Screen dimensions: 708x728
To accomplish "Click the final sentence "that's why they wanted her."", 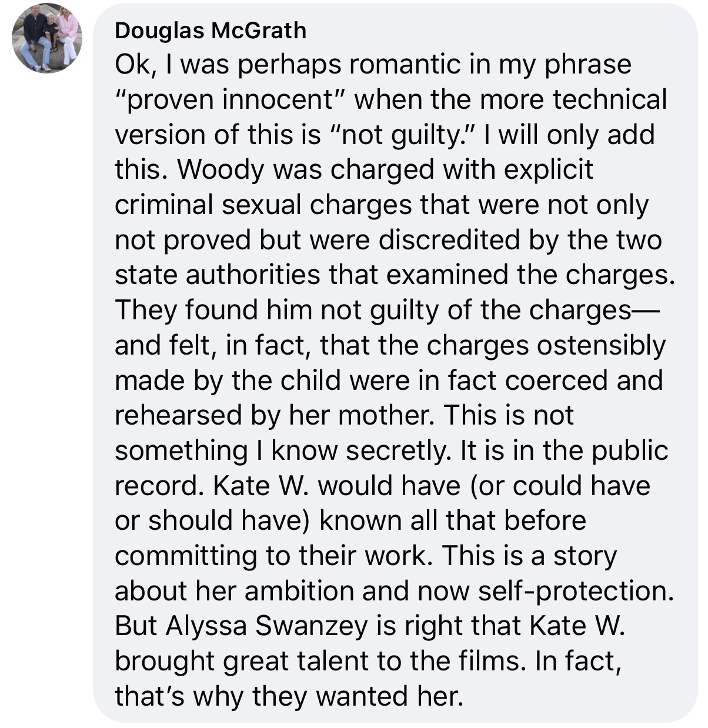I will tap(289, 697).
